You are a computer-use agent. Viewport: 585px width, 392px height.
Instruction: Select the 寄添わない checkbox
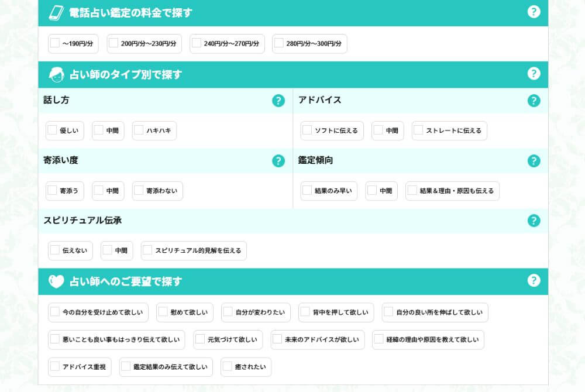[138, 191]
